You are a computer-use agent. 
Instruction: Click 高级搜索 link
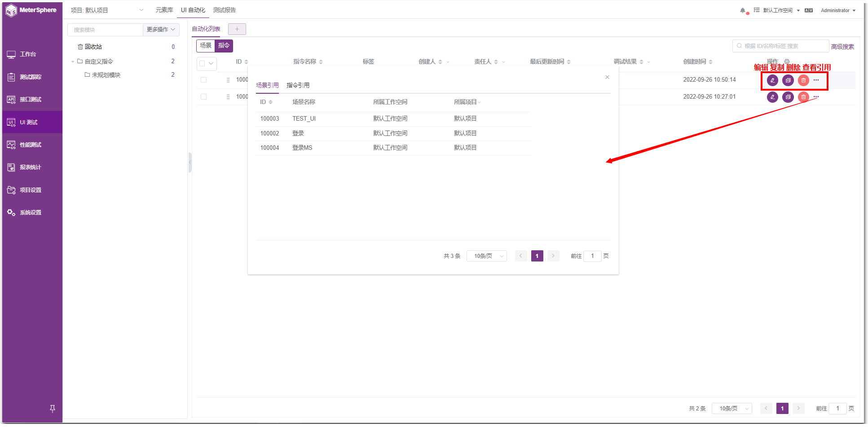click(x=842, y=47)
